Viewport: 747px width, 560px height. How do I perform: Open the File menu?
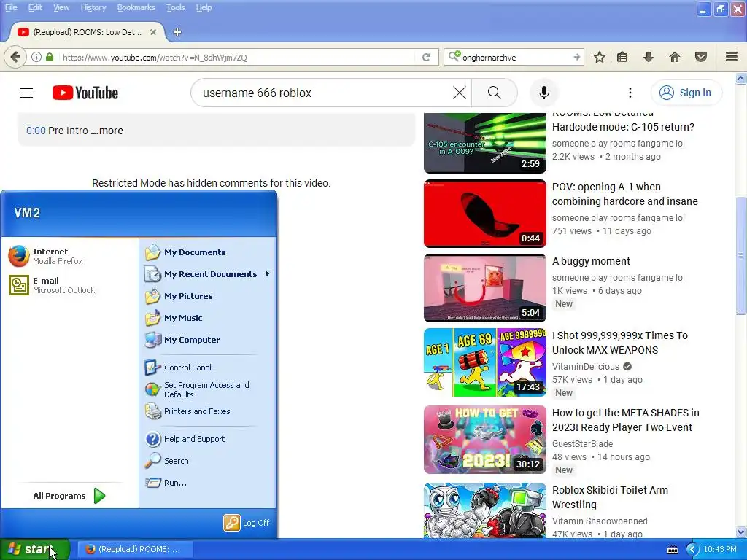click(x=11, y=7)
